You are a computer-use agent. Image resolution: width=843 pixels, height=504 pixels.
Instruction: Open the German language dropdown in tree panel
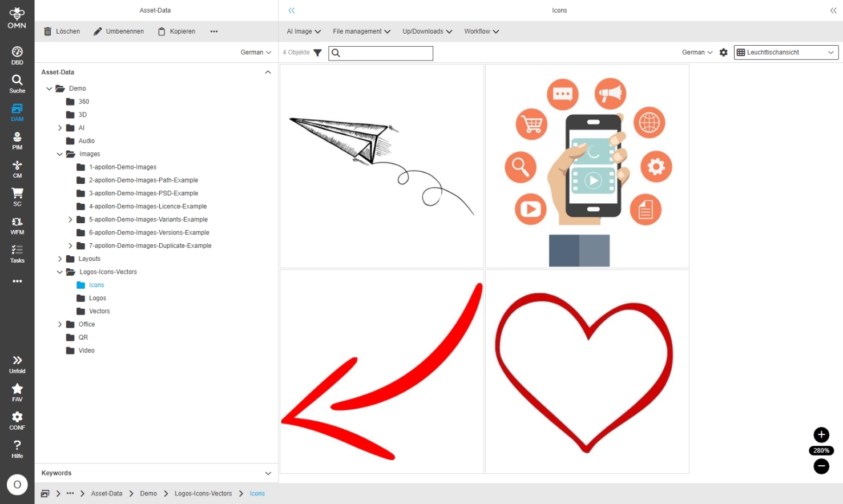coord(256,53)
